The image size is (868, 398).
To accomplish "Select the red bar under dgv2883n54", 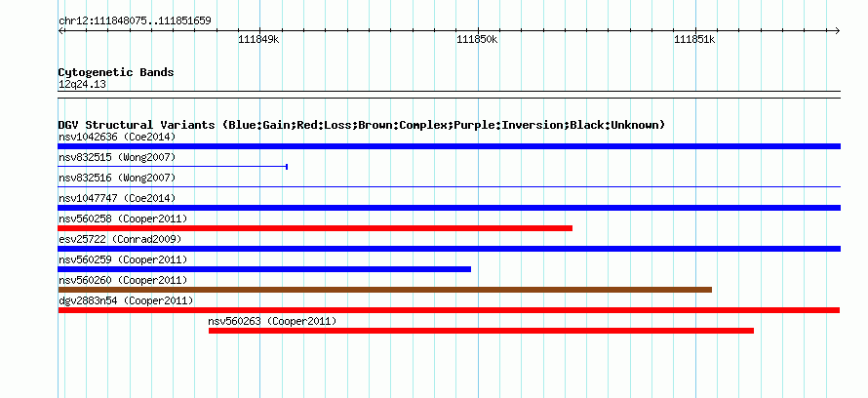I will (449, 310).
